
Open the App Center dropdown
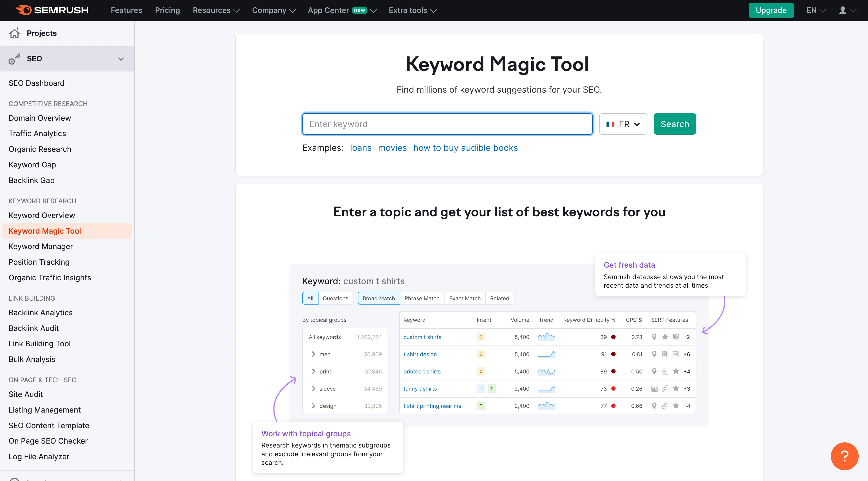click(x=342, y=11)
